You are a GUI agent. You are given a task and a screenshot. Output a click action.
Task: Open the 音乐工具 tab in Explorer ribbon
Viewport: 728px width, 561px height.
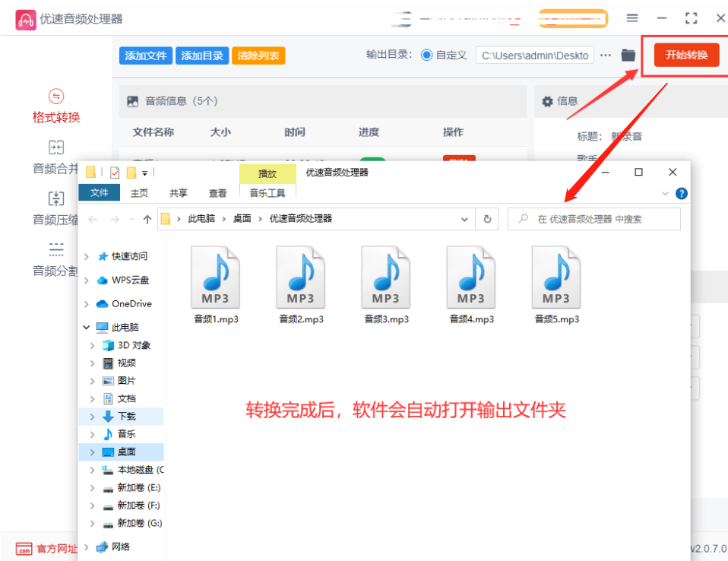tap(267, 193)
